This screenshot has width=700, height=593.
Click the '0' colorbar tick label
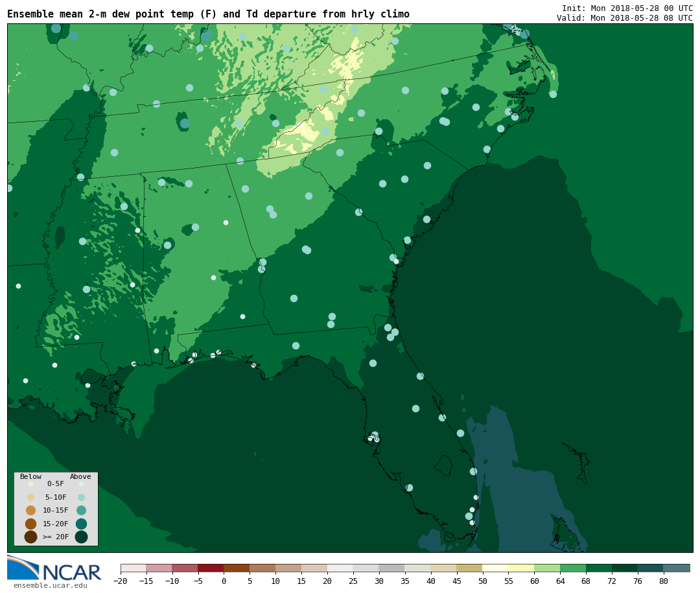[224, 581]
